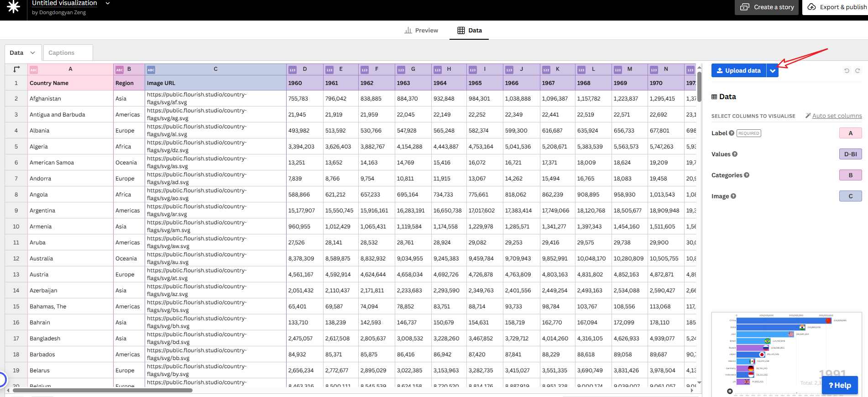Click the "Untitled visualization" title
Viewport: 868px width, 397px height.
pyautogui.click(x=64, y=3)
